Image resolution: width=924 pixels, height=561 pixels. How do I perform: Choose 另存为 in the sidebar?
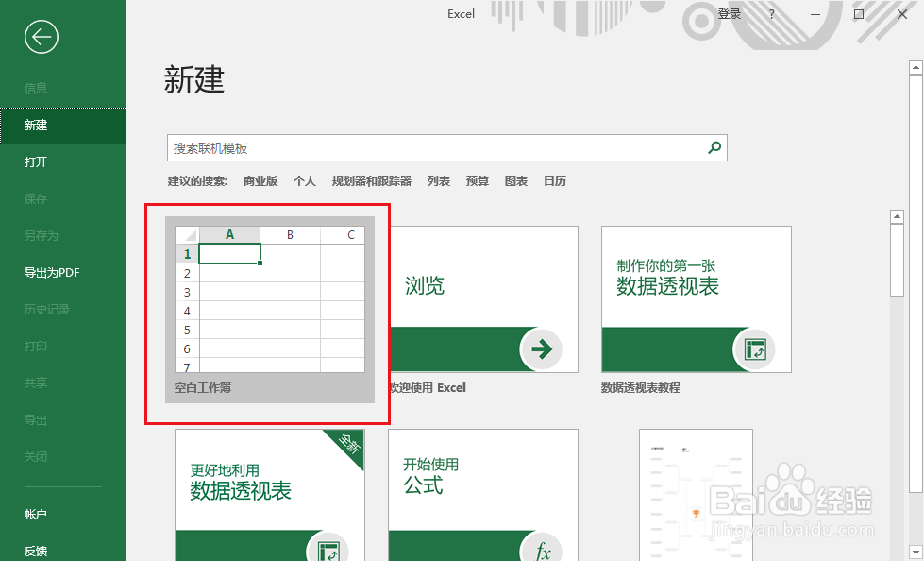pyautogui.click(x=41, y=236)
